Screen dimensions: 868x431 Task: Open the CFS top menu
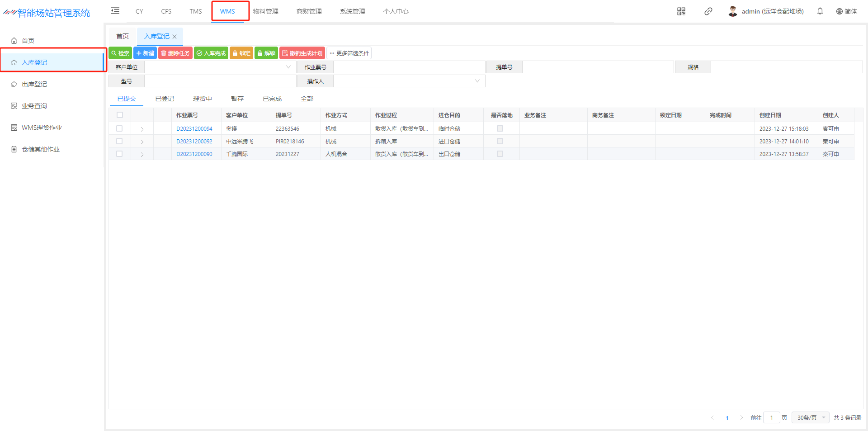[x=166, y=11]
